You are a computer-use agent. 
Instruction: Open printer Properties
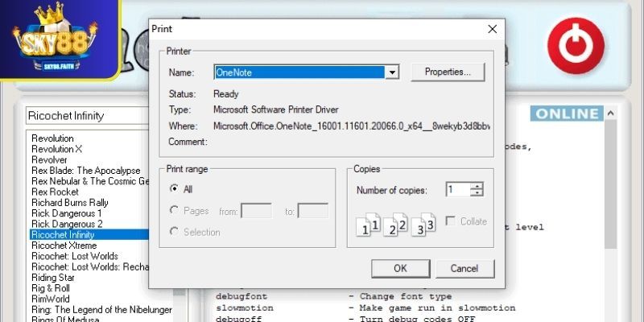point(448,72)
